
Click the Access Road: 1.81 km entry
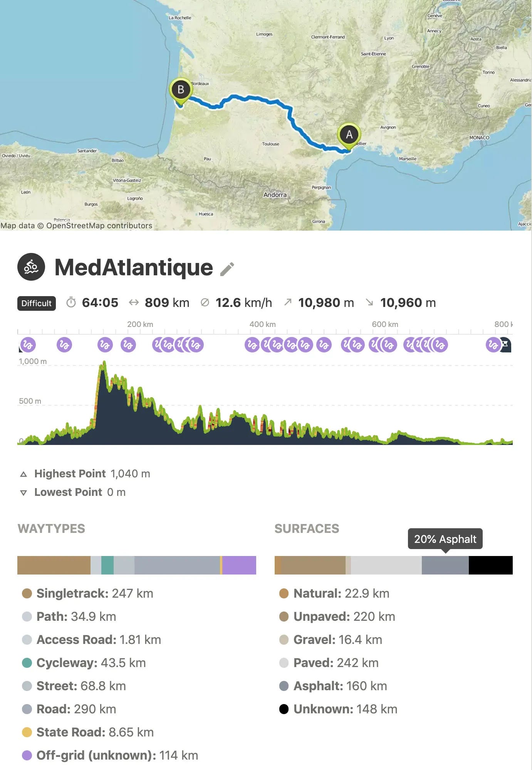point(92,639)
